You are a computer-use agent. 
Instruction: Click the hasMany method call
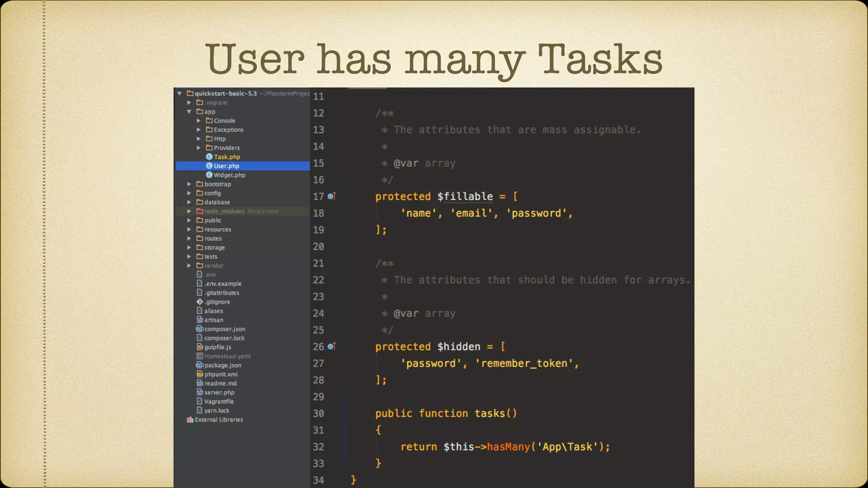point(509,447)
